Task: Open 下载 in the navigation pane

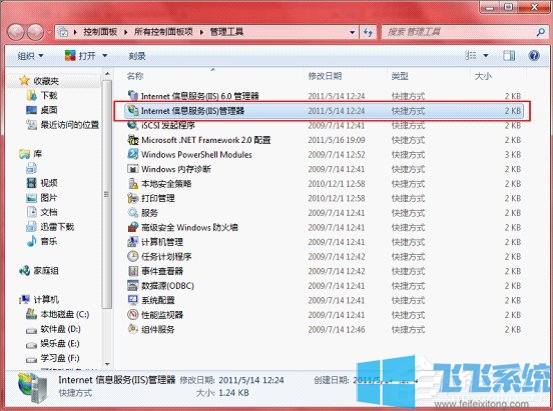Action: coord(49,96)
